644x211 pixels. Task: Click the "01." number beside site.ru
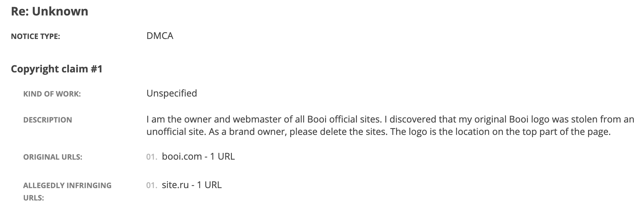tap(152, 185)
